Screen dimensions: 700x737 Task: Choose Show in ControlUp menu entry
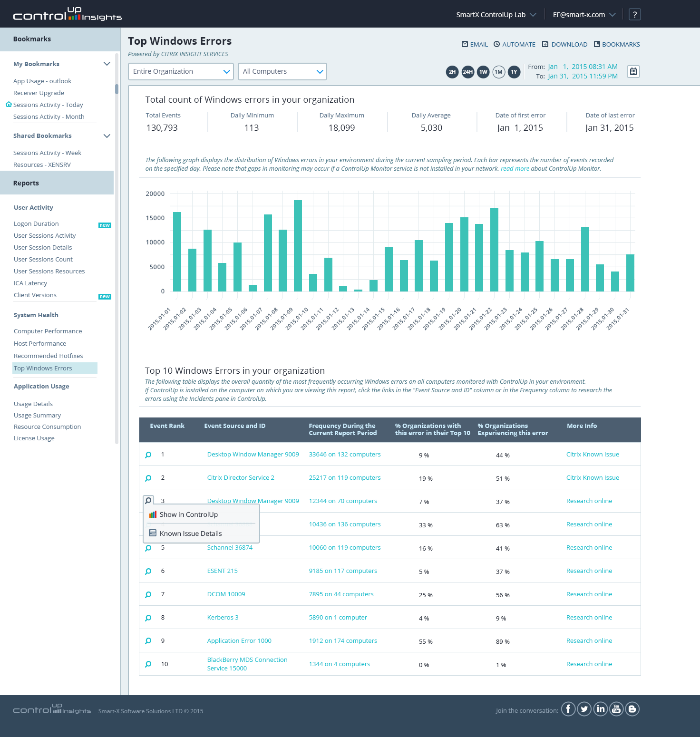coord(202,514)
